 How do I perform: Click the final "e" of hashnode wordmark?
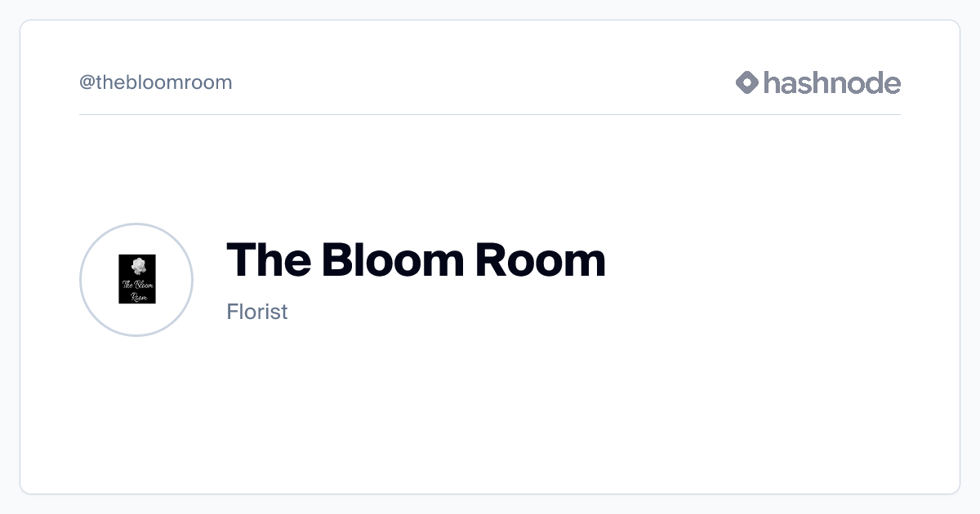(x=892, y=83)
